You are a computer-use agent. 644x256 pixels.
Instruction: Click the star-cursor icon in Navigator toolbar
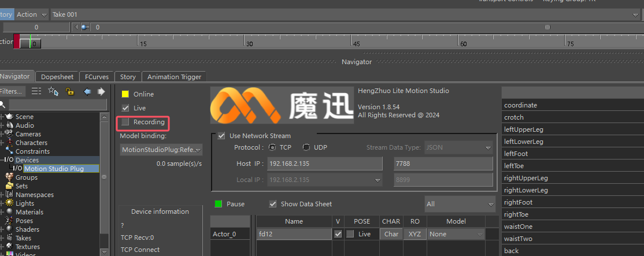click(x=53, y=91)
